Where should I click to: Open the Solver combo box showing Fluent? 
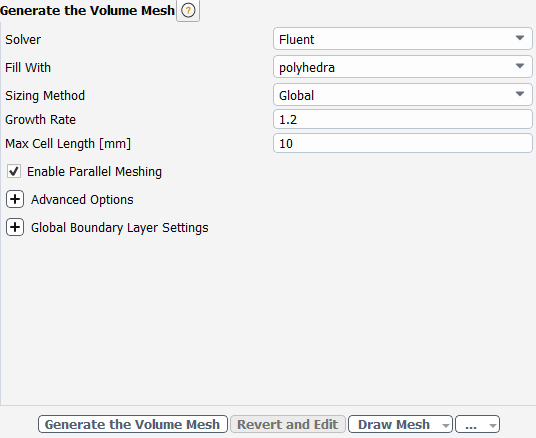[x=403, y=39]
